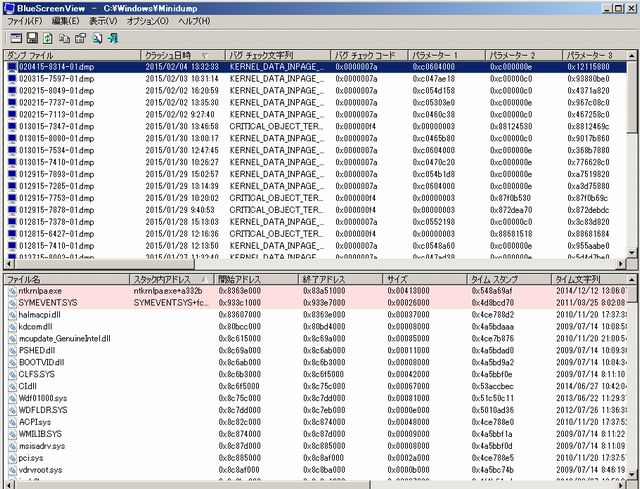Sort by スタック内アドレス column header
This screenshot has height=489, width=640.
(171, 279)
